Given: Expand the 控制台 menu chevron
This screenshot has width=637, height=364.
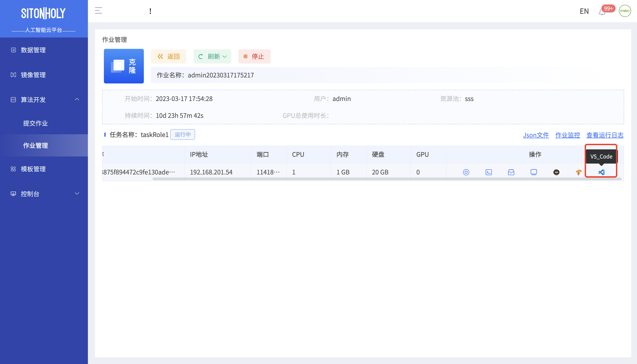Looking at the screenshot, I should pyautogui.click(x=77, y=194).
